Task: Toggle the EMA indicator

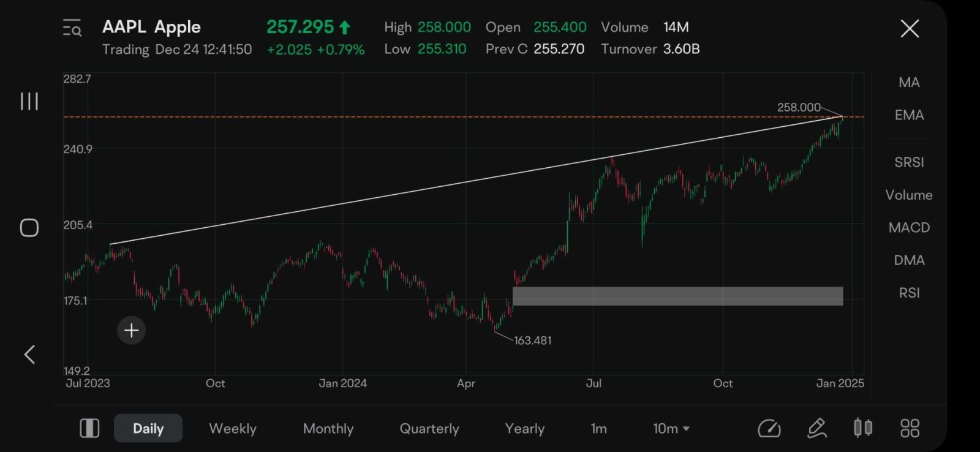Action: (x=909, y=115)
